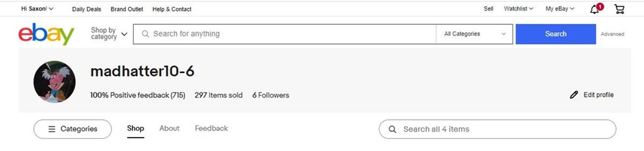
Task: Click the Mad Hatter profile avatar
Action: [54, 82]
